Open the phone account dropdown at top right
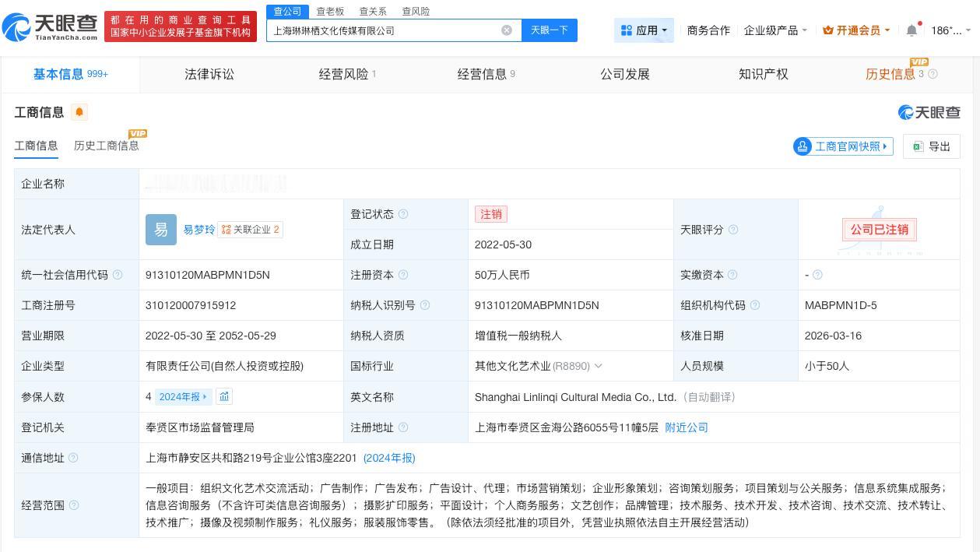The height and width of the screenshot is (552, 980). [948, 30]
